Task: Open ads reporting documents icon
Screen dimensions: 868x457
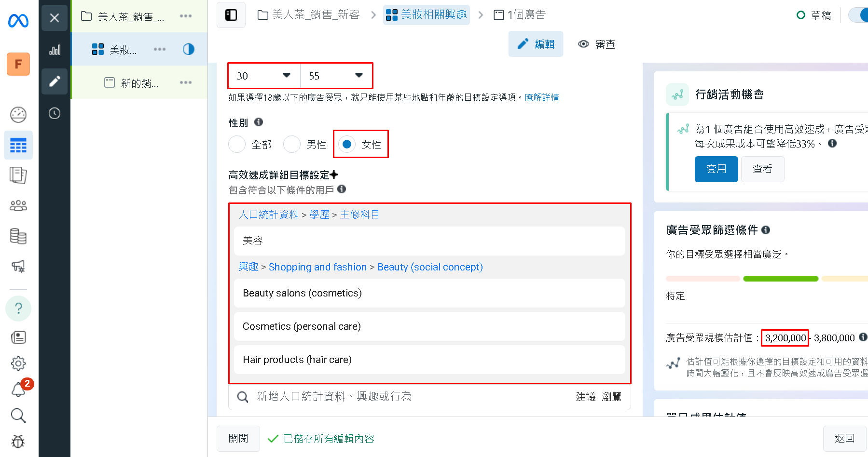Action: pyautogui.click(x=18, y=175)
